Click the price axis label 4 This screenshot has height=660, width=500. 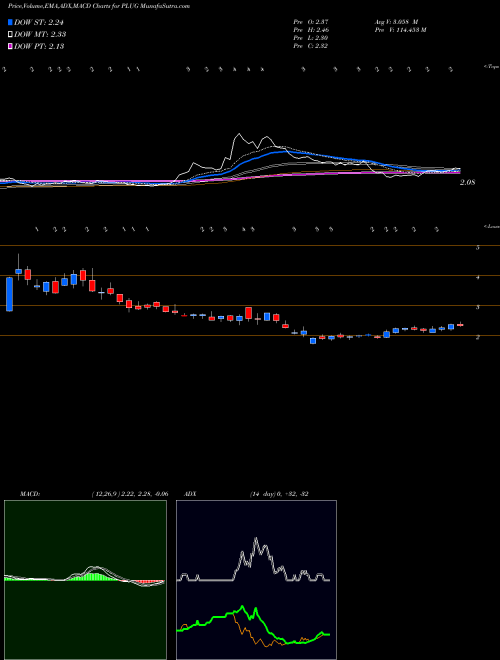[x=478, y=277]
